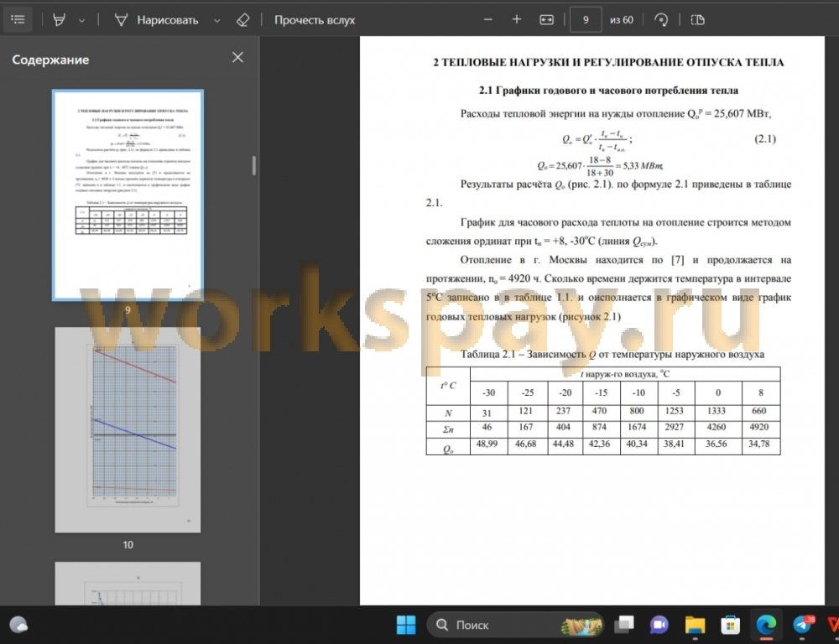Click the "из 60" page count label
This screenshot has width=839, height=644.
[622, 20]
